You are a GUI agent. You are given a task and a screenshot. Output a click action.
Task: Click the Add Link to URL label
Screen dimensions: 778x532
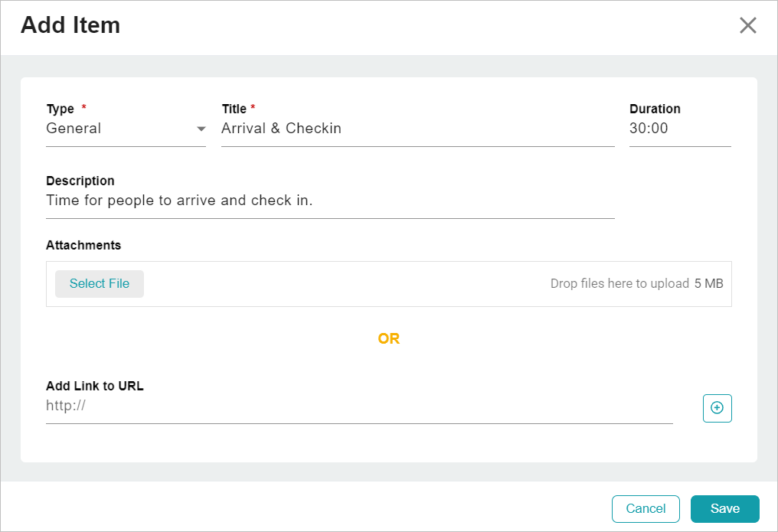coord(95,386)
